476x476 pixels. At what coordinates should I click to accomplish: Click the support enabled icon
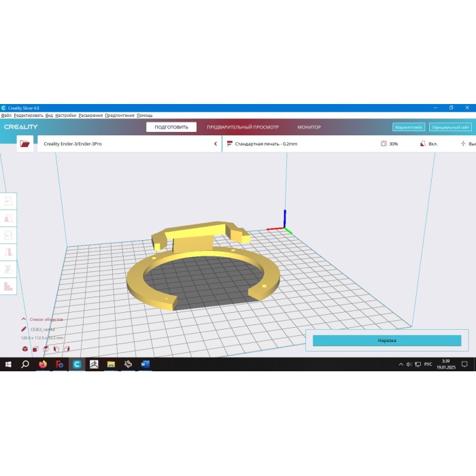point(422,143)
